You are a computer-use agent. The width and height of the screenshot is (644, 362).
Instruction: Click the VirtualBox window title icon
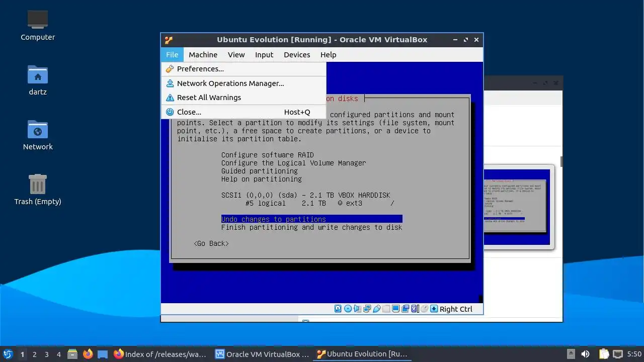pos(169,40)
